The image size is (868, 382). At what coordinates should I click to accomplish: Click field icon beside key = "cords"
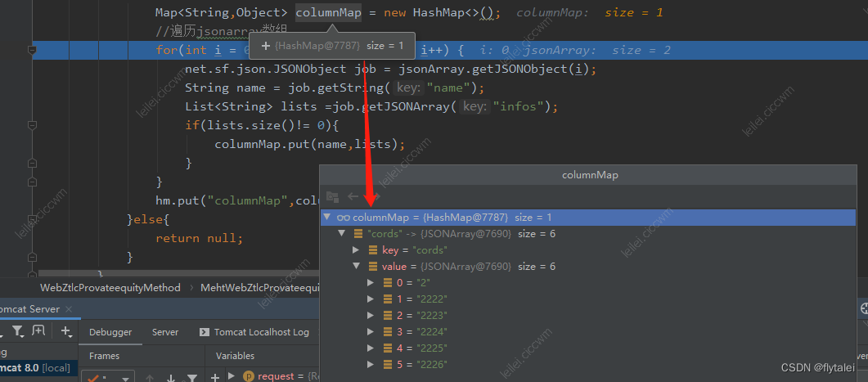click(373, 250)
